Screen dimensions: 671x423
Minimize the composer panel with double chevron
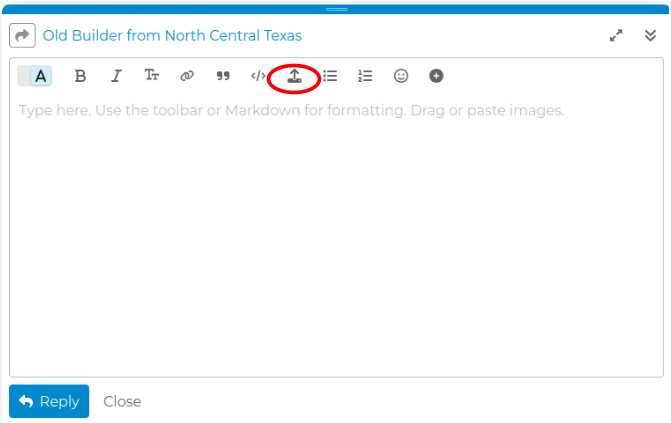[650, 36]
